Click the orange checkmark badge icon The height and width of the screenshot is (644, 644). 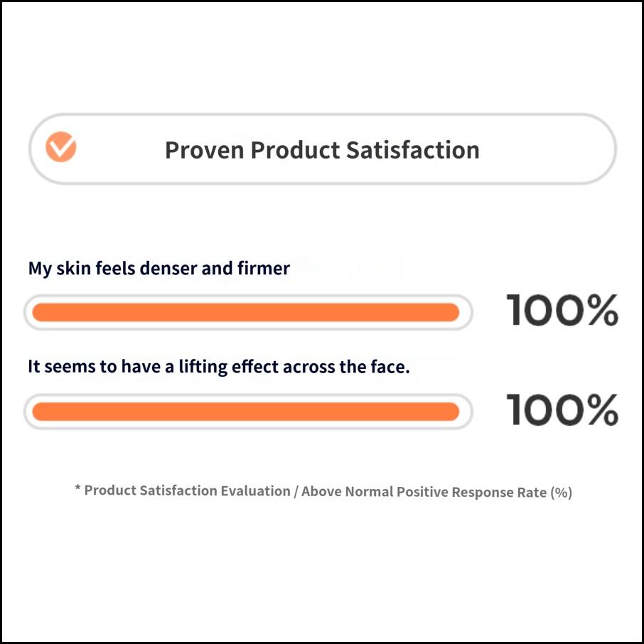61,147
